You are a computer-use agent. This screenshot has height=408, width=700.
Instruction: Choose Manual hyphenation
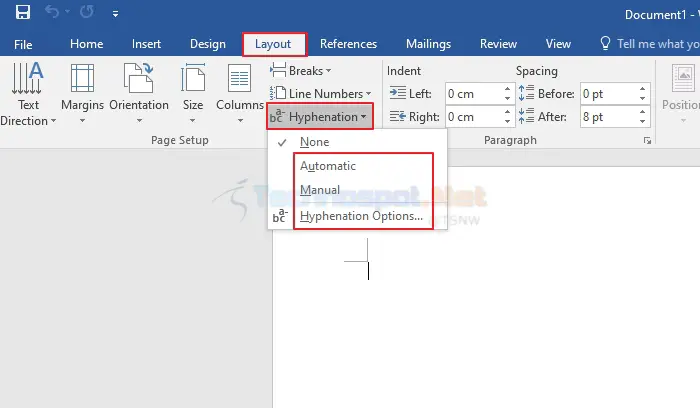[x=358, y=190]
